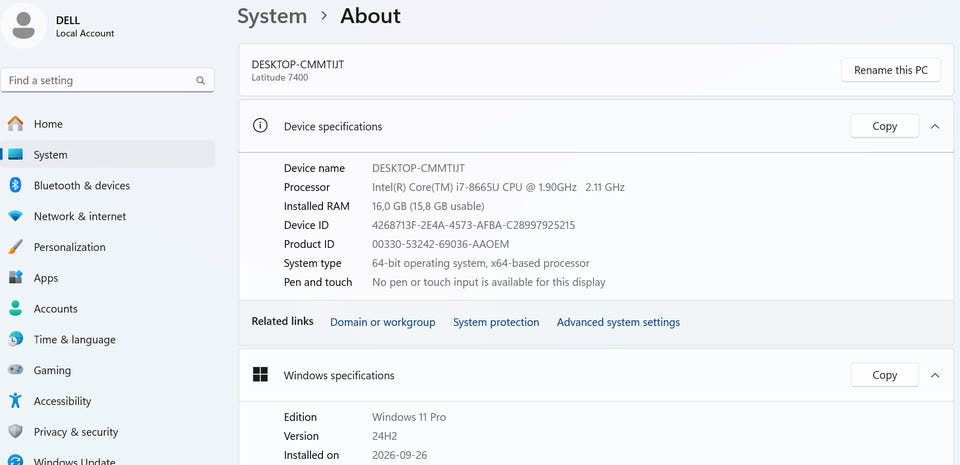This screenshot has height=465, width=960.
Task: Click the 16,0 GB installed RAM value
Action: tap(428, 206)
